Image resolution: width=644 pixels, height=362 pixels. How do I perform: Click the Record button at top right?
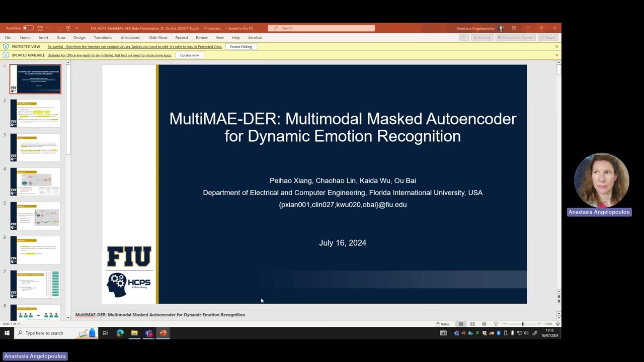481,38
